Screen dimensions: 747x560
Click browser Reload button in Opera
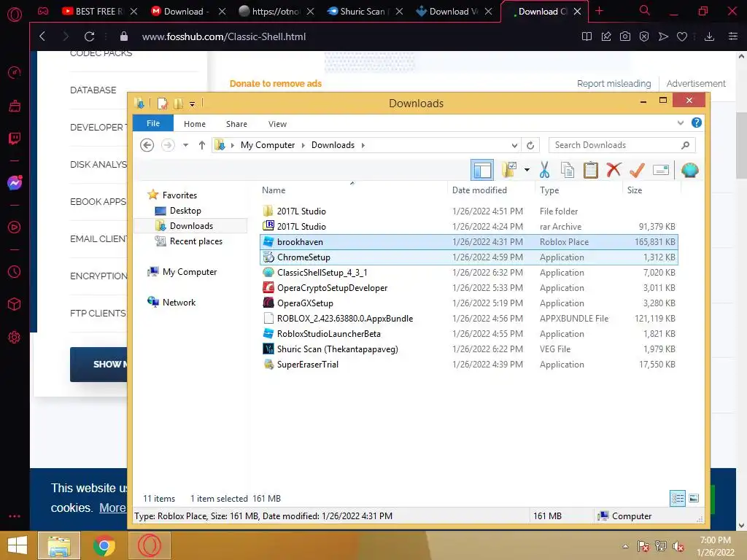coord(89,36)
